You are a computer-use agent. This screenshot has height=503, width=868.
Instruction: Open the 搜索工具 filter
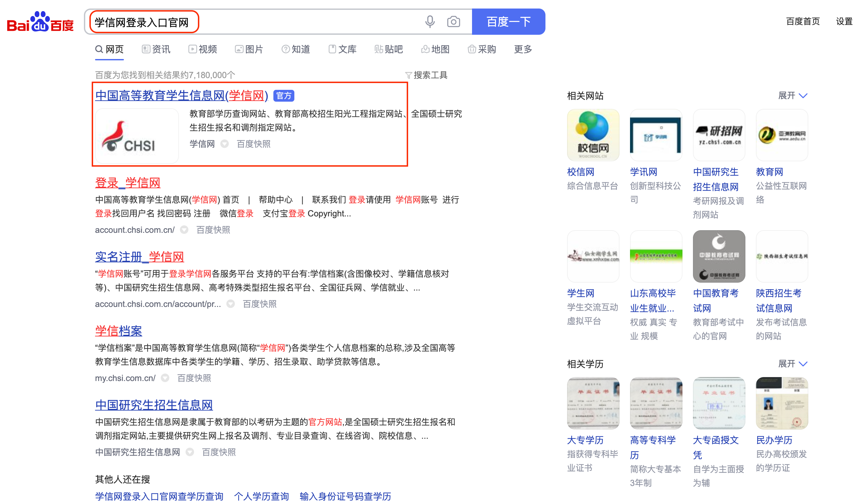coord(426,75)
